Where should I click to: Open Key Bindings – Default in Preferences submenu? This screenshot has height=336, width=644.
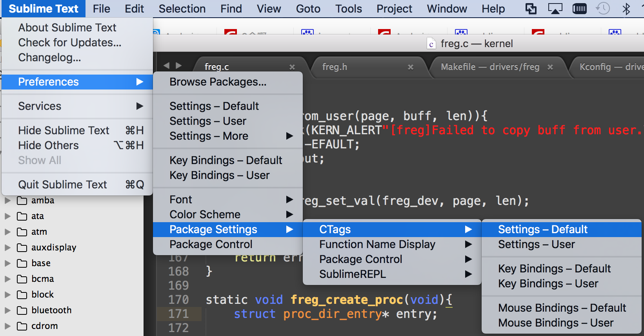pyautogui.click(x=228, y=160)
